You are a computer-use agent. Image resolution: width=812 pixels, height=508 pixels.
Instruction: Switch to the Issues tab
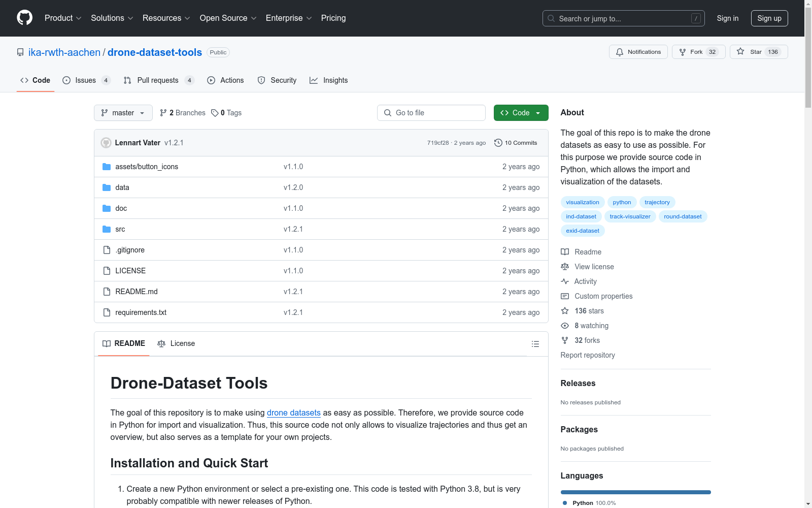tap(86, 80)
